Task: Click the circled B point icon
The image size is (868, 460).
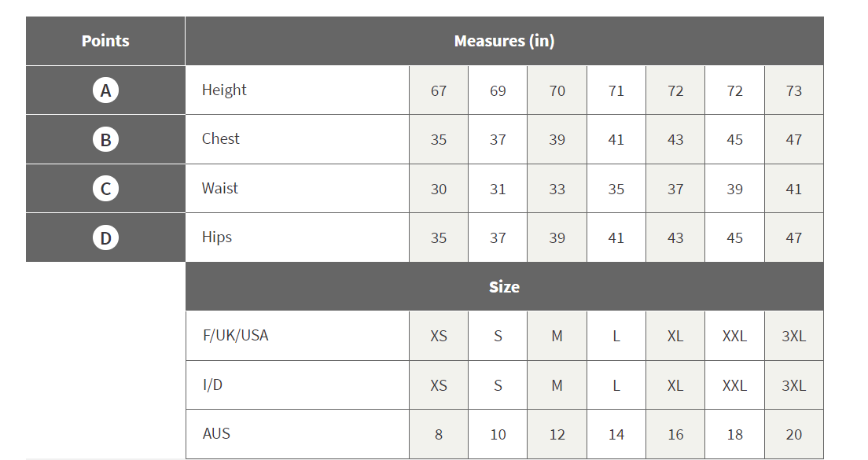Action: coord(105,140)
